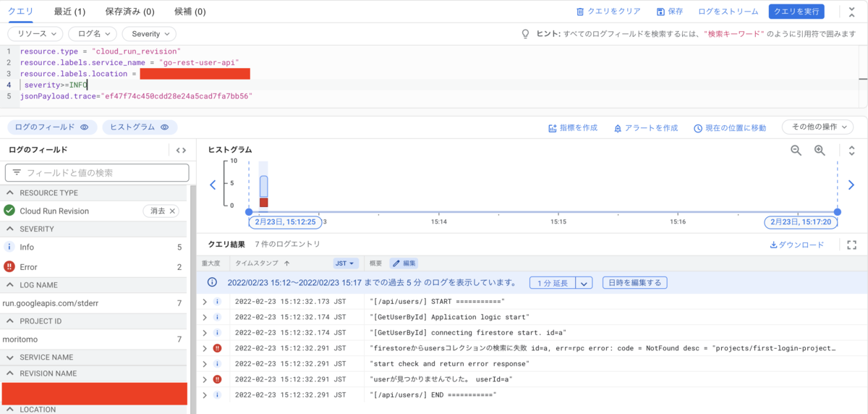The image size is (868, 414).
Task: Open the 候補 (0) tab
Action: [x=190, y=12]
